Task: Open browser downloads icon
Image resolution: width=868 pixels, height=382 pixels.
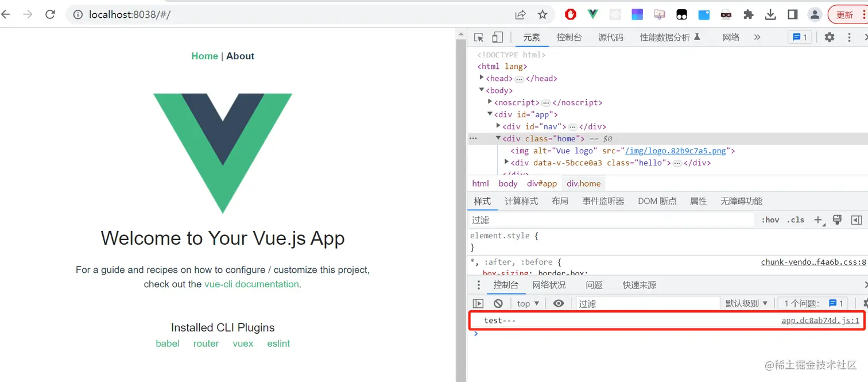Action: 770,14
